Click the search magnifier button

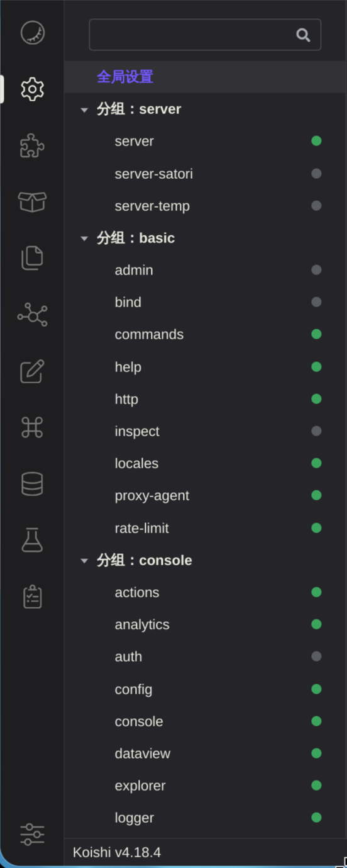[303, 35]
